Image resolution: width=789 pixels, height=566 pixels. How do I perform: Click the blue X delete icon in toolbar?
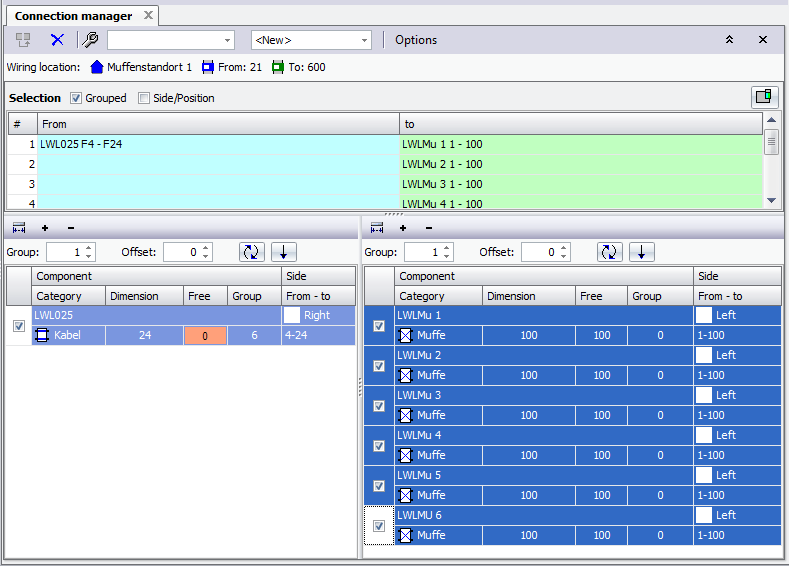click(x=57, y=40)
